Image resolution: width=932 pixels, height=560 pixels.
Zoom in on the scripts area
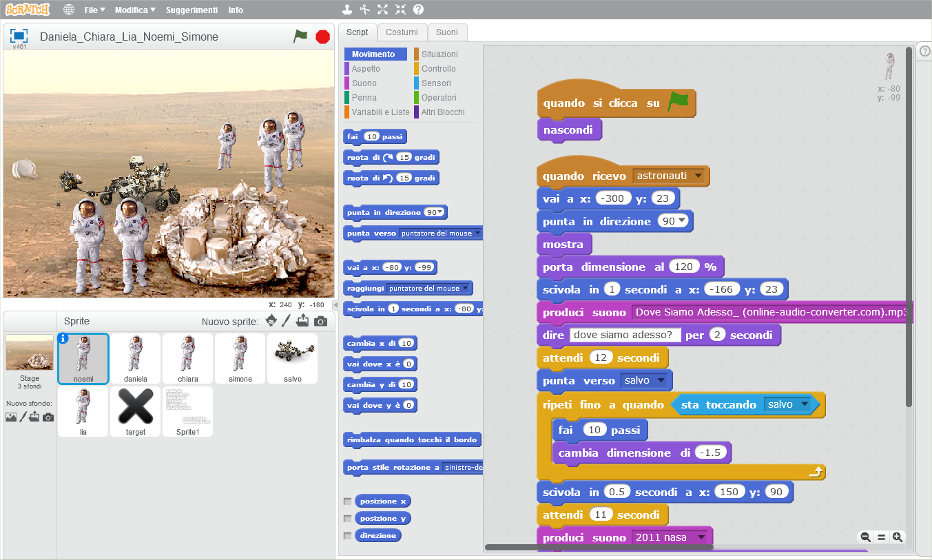tap(896, 537)
